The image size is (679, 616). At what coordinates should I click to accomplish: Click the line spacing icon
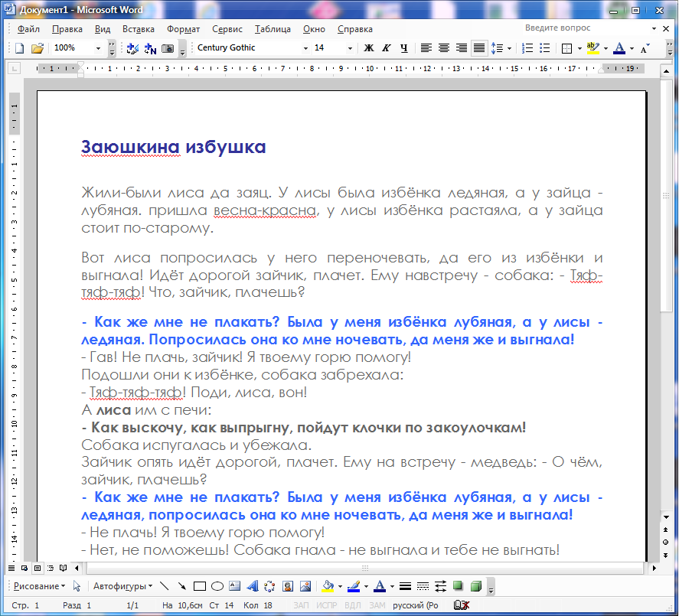pyautogui.click(x=497, y=48)
